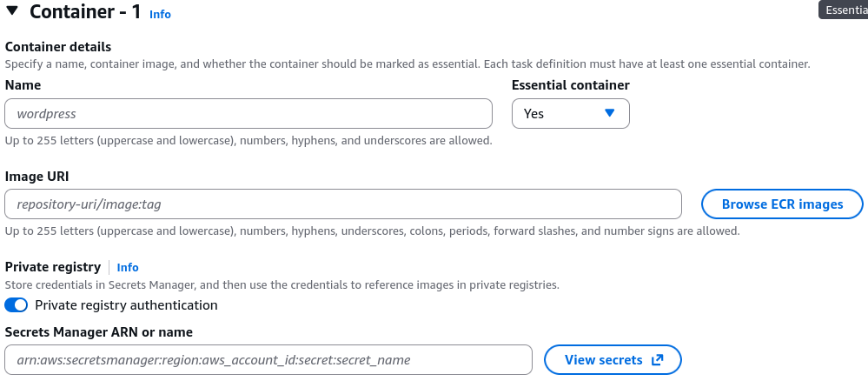Click the Name field with wordpress placeholder
The image size is (868, 381).
click(x=248, y=114)
